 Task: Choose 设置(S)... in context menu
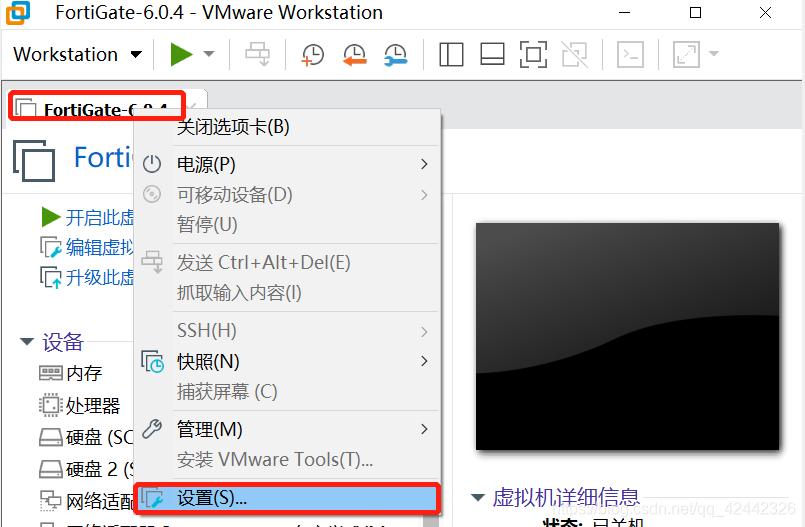click(286, 498)
